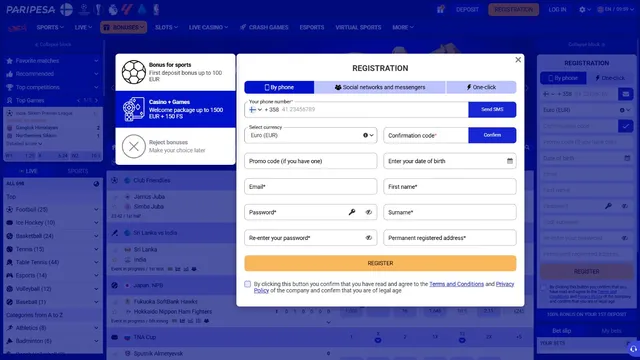The image size is (640, 360).
Task: Select the Reject bonuses option
Action: click(x=175, y=146)
